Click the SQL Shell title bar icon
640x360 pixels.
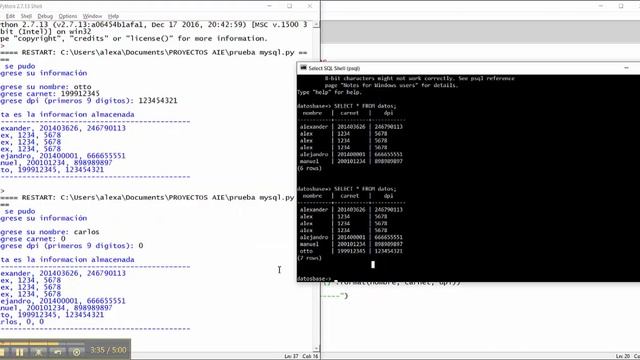pos(303,68)
